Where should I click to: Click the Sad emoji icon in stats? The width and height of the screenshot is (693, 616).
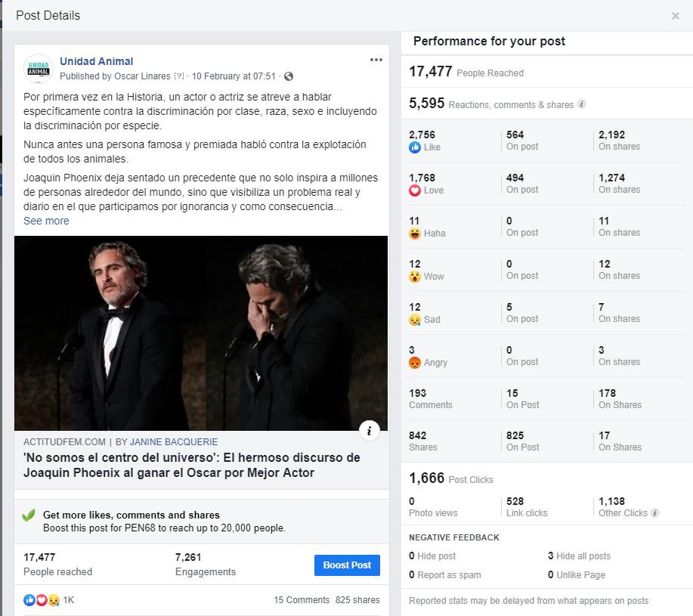tap(415, 320)
